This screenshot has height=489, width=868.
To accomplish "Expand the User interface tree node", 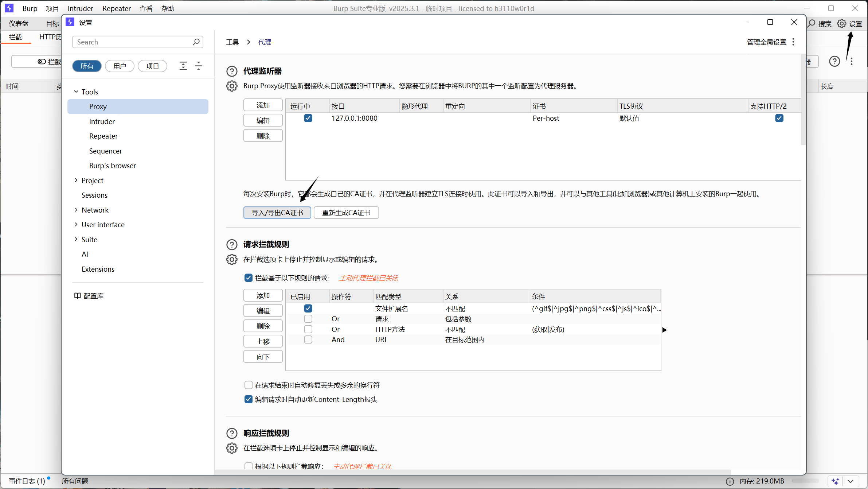I will pyautogui.click(x=76, y=225).
